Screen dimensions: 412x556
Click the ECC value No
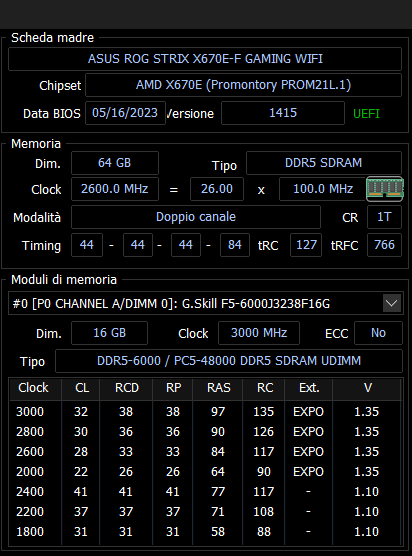378,333
